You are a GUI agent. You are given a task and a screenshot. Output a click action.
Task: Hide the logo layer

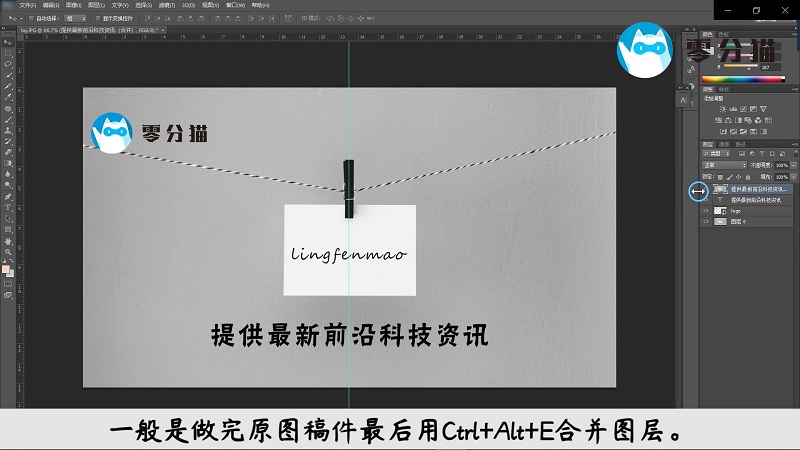point(705,211)
